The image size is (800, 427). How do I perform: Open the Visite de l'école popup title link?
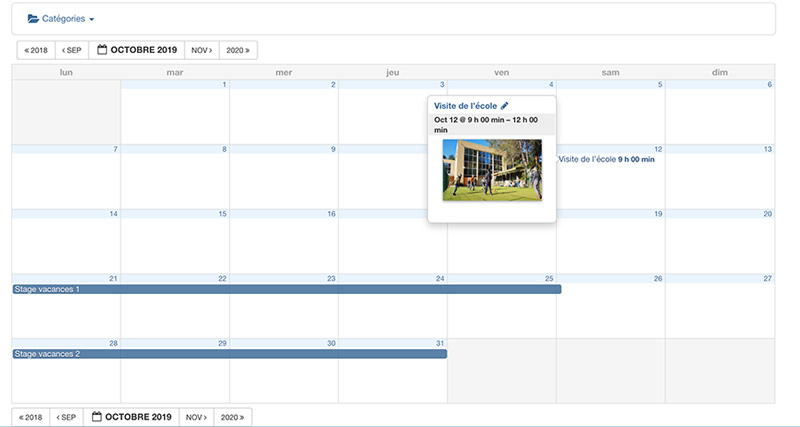[465, 106]
